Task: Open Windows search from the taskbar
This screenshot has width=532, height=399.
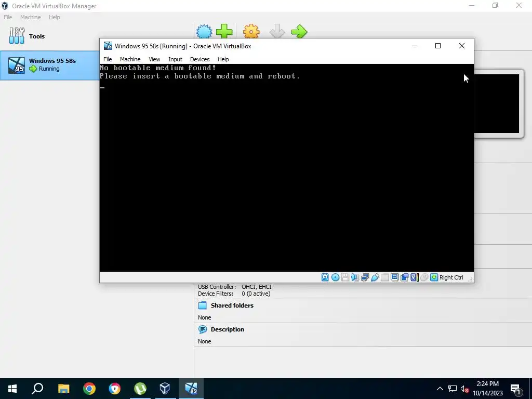Action: 37,389
